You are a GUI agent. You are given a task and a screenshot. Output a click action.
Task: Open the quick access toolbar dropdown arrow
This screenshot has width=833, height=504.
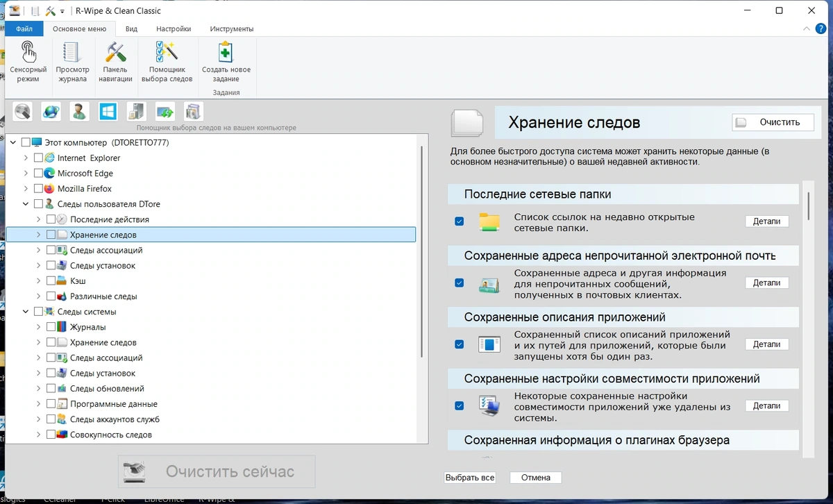pos(62,11)
